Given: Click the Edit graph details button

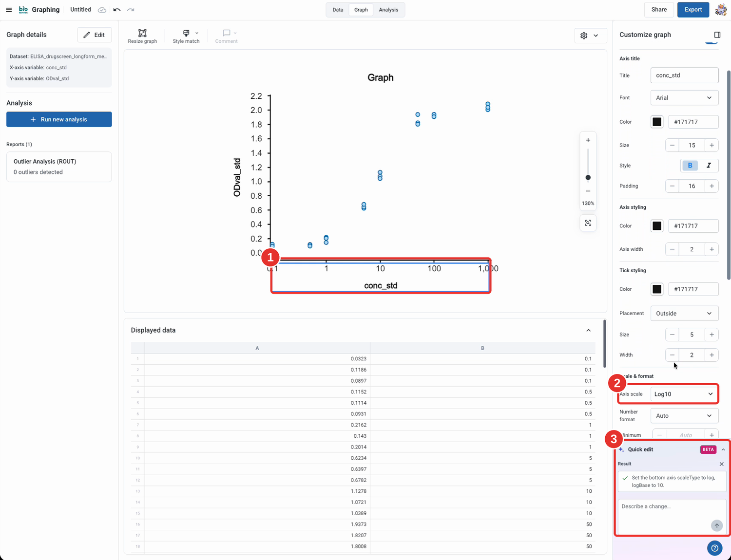Looking at the screenshot, I should 95,35.
